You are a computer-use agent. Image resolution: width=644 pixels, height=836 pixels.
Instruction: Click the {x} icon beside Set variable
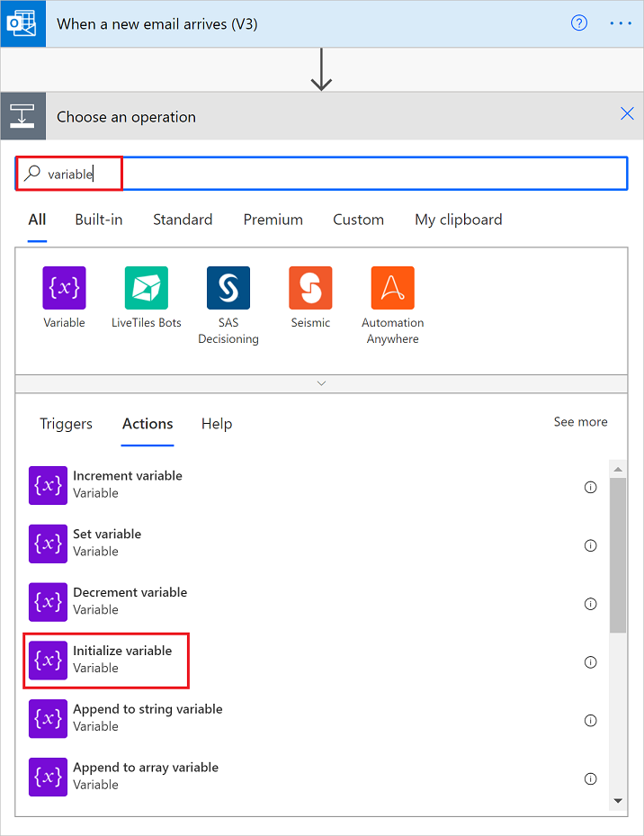(x=47, y=544)
